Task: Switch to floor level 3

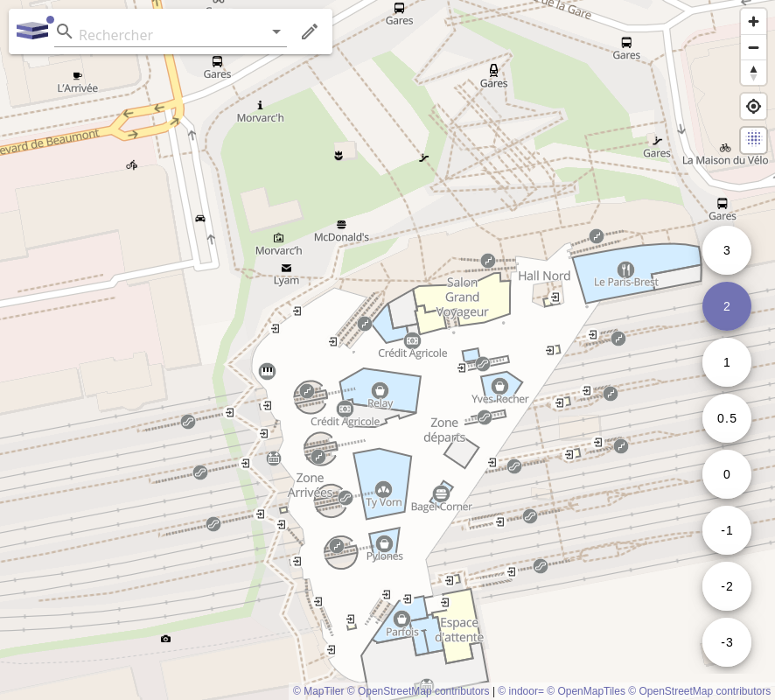Action: [x=726, y=250]
